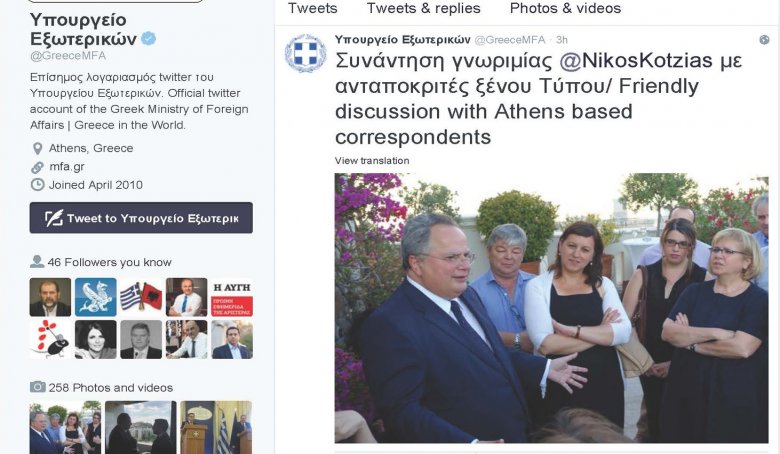
Task: Open the Η ΑΥΓΗ follower thumbnail
Action: tap(232, 297)
